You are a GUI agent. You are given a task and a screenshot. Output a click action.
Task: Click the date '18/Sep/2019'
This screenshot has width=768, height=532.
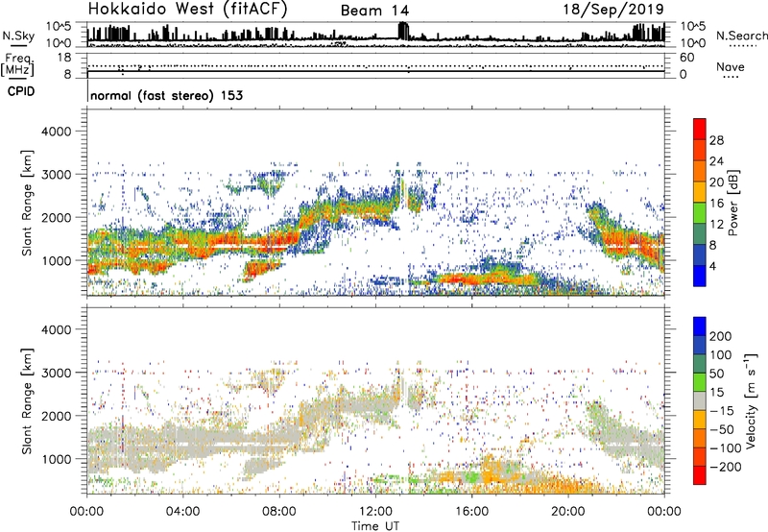point(613,10)
